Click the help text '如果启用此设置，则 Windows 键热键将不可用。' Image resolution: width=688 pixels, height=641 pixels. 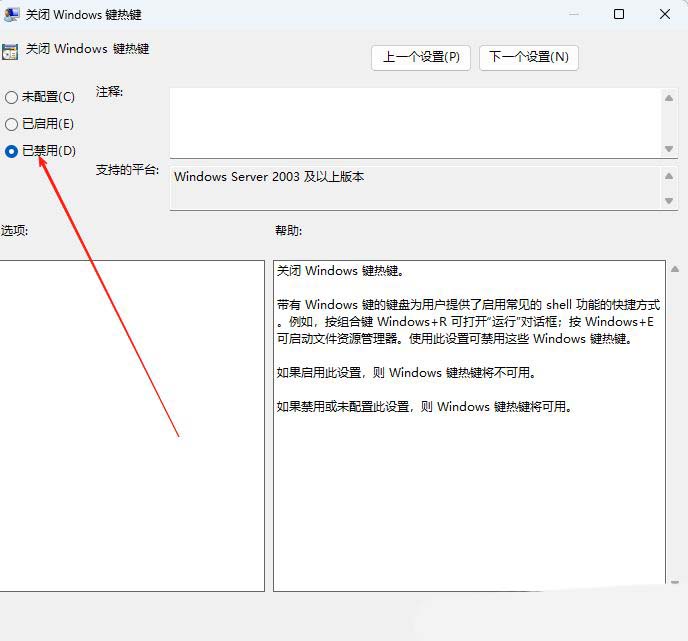click(406, 373)
